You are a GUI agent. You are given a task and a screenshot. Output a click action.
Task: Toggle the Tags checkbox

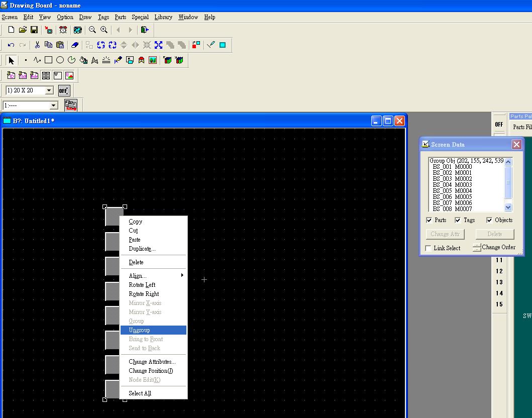[x=458, y=220]
